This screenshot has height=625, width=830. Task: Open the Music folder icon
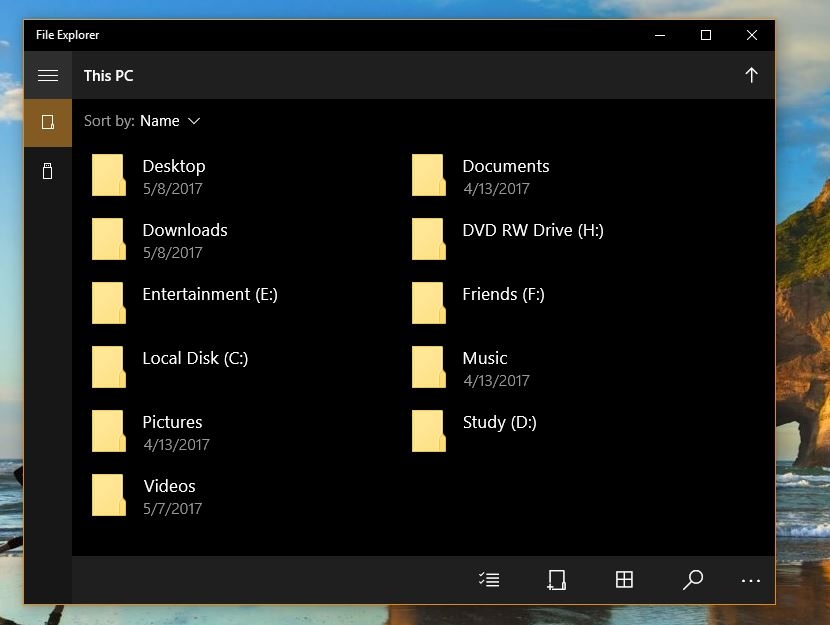point(429,366)
